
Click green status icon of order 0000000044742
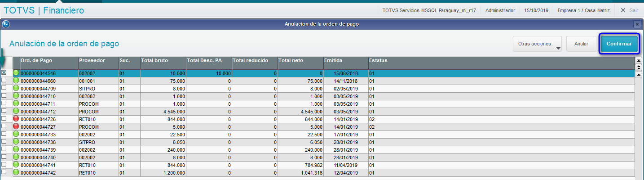click(x=17, y=172)
